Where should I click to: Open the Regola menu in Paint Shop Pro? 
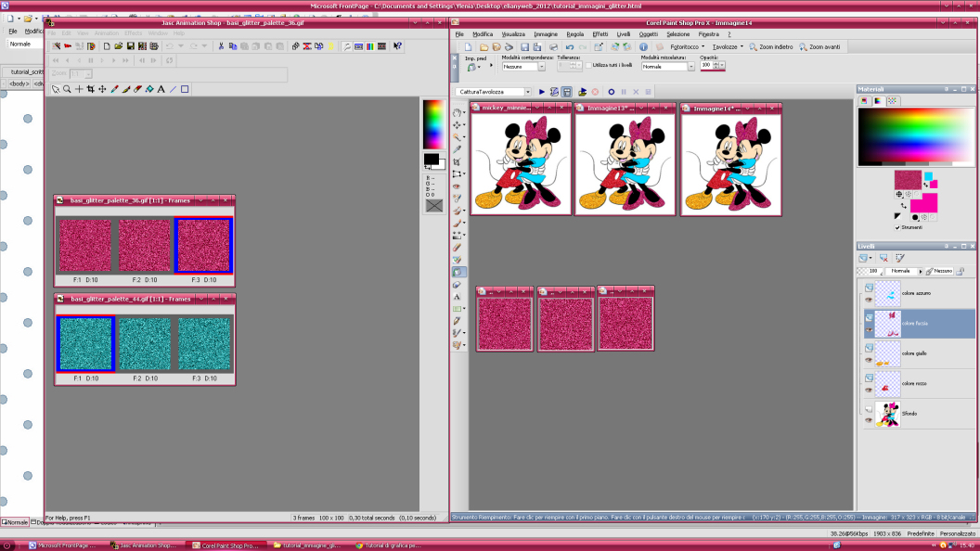tap(575, 34)
